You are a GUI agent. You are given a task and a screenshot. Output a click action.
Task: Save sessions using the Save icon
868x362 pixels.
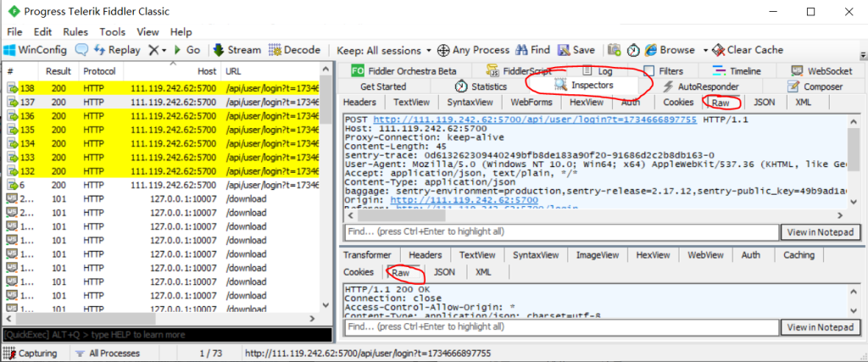[x=576, y=50]
